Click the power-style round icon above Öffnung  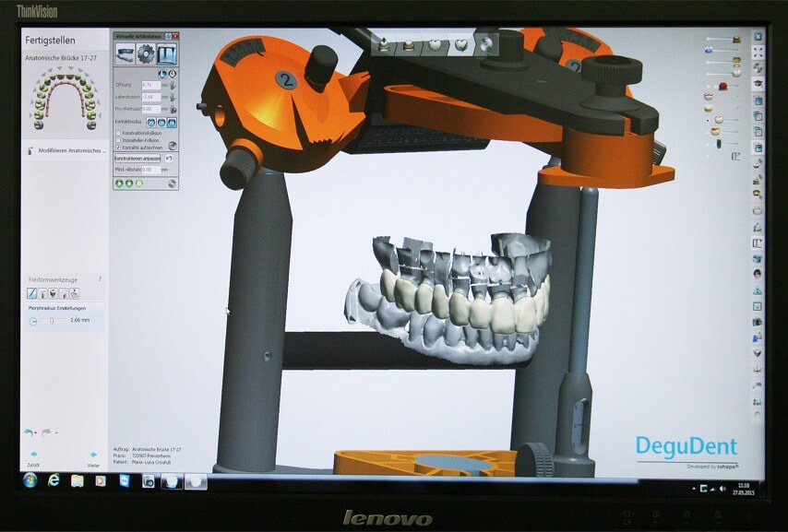click(x=172, y=74)
